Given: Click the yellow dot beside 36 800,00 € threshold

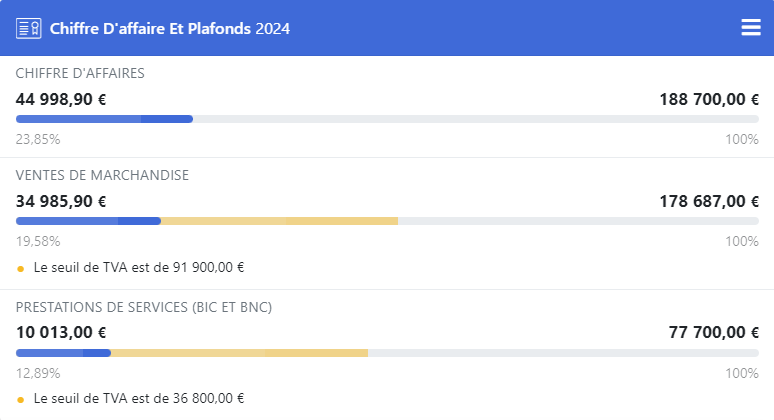Looking at the screenshot, I should coord(21,398).
